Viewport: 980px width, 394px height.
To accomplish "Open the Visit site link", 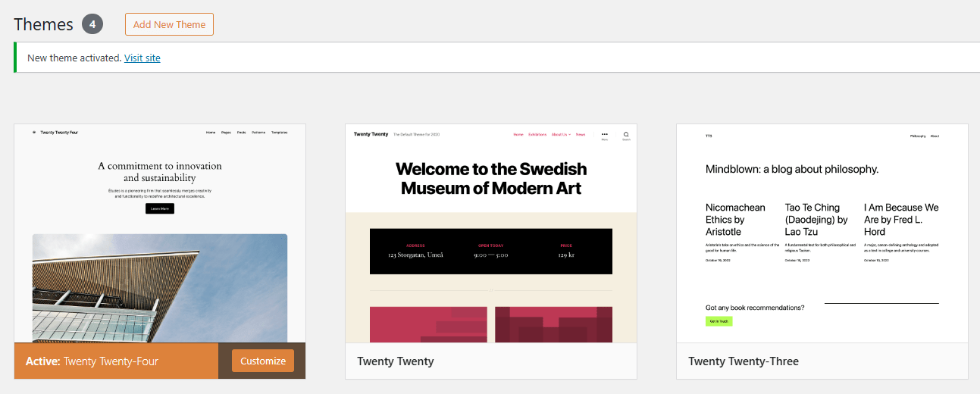I will (x=142, y=58).
